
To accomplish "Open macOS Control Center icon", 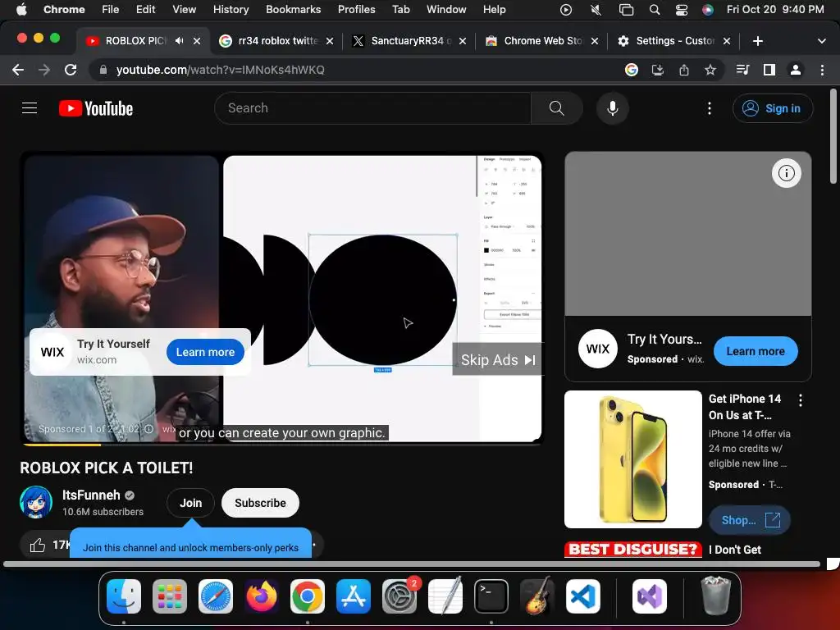I will click(681, 10).
